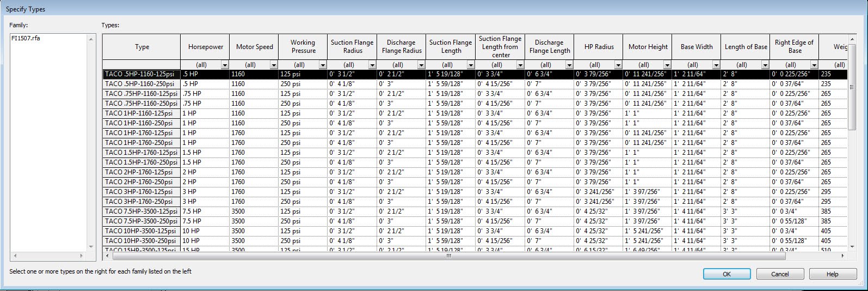Click the Base Width column header
The height and width of the screenshot is (291, 868).
[x=697, y=47]
